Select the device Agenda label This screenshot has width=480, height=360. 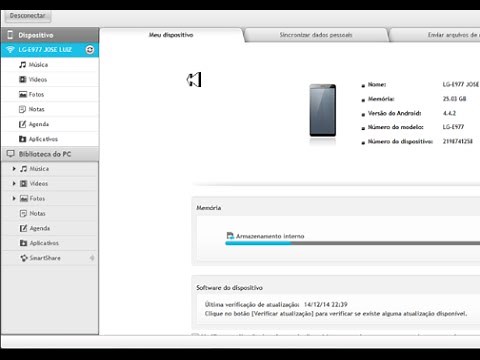click(39, 124)
